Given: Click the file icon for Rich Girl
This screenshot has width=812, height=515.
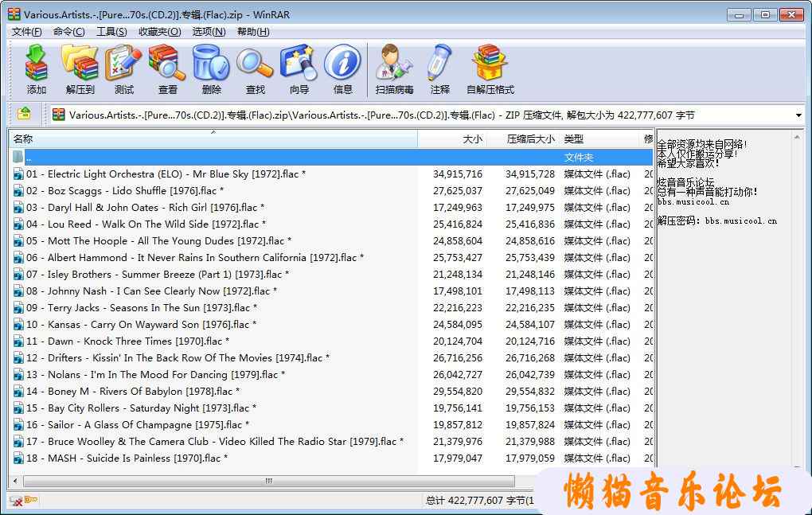Looking at the screenshot, I should (x=18, y=208).
